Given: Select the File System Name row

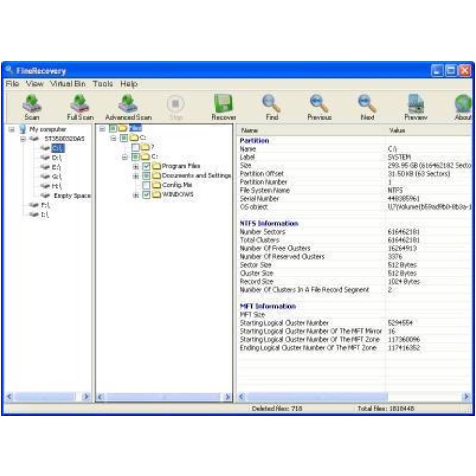Looking at the screenshot, I should [354, 190].
